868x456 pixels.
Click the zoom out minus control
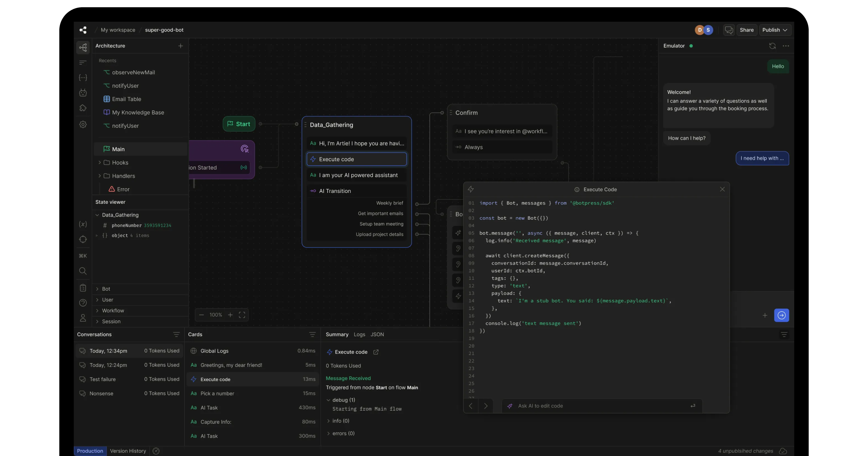click(x=201, y=315)
